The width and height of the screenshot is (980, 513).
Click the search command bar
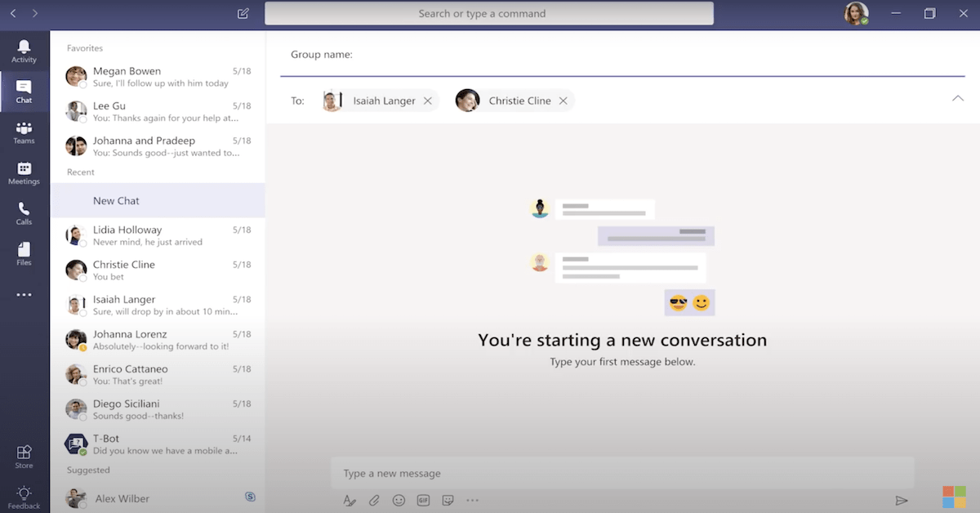point(488,13)
